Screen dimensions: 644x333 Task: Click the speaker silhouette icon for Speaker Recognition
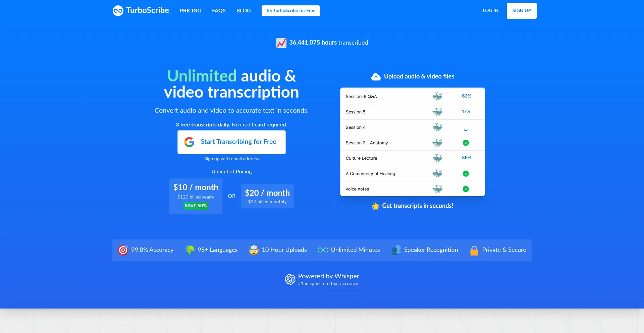[x=396, y=250]
